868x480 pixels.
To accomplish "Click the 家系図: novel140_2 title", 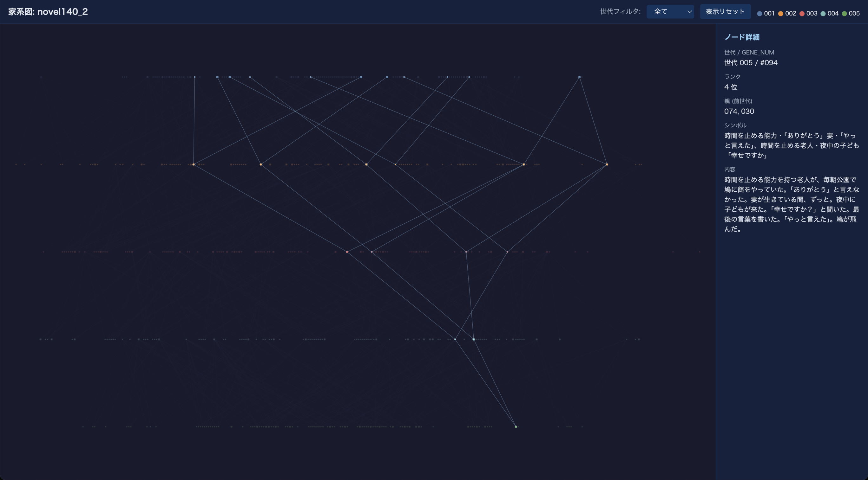I will (48, 12).
